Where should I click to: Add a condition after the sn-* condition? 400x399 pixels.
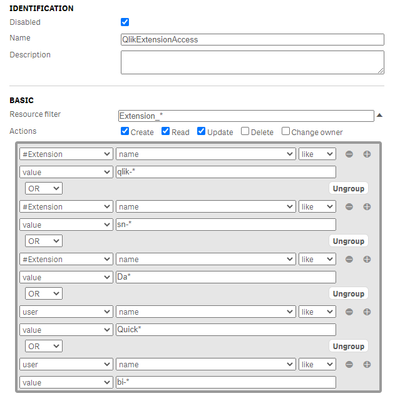coord(367,207)
